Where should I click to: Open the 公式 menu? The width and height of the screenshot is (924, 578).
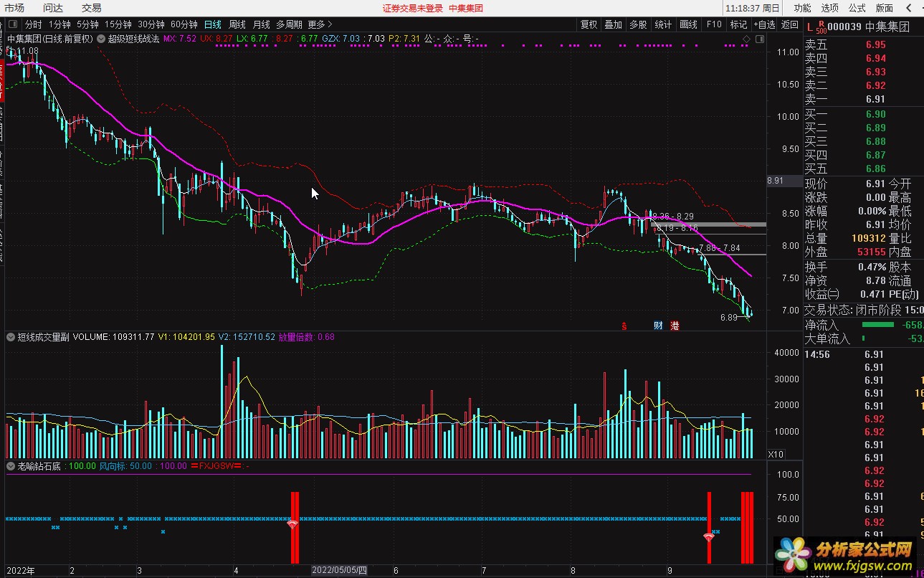(x=857, y=8)
